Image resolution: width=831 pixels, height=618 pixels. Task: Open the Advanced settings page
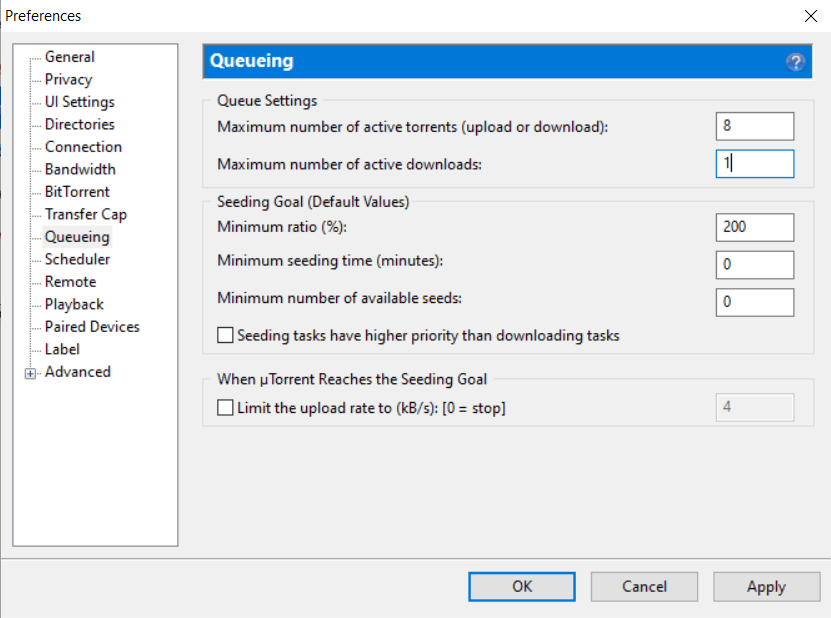tap(77, 372)
